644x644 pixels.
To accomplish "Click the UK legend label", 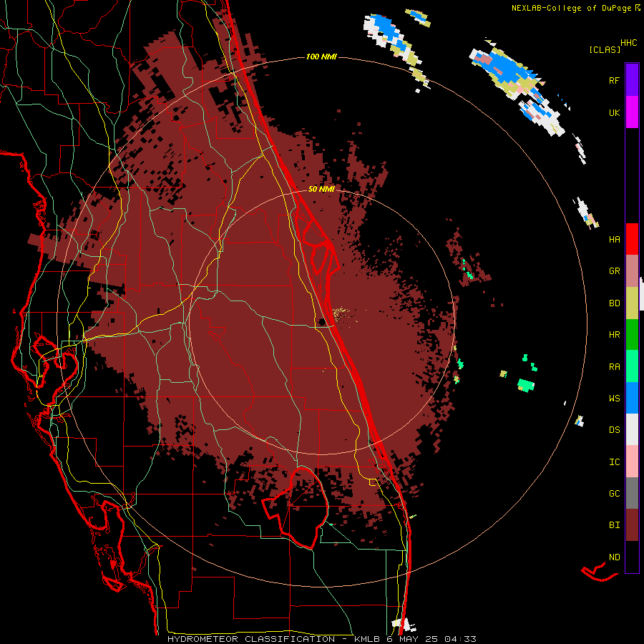I will (614, 112).
